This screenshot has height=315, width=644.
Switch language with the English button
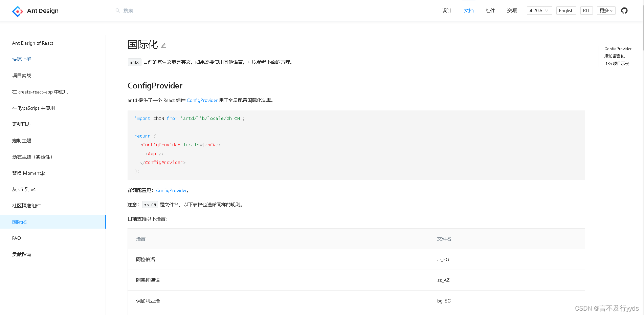click(x=566, y=10)
